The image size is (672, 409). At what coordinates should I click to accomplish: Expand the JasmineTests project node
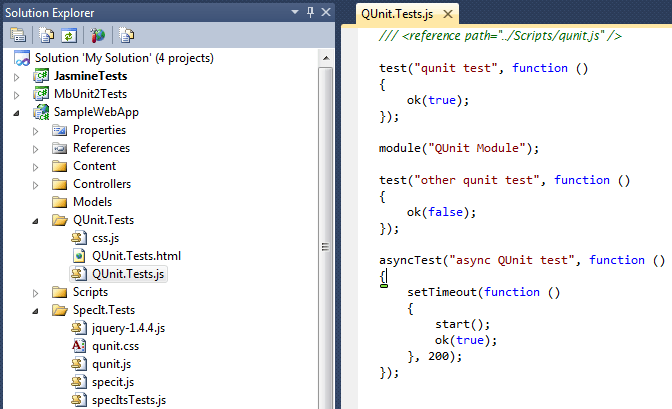click(16, 77)
